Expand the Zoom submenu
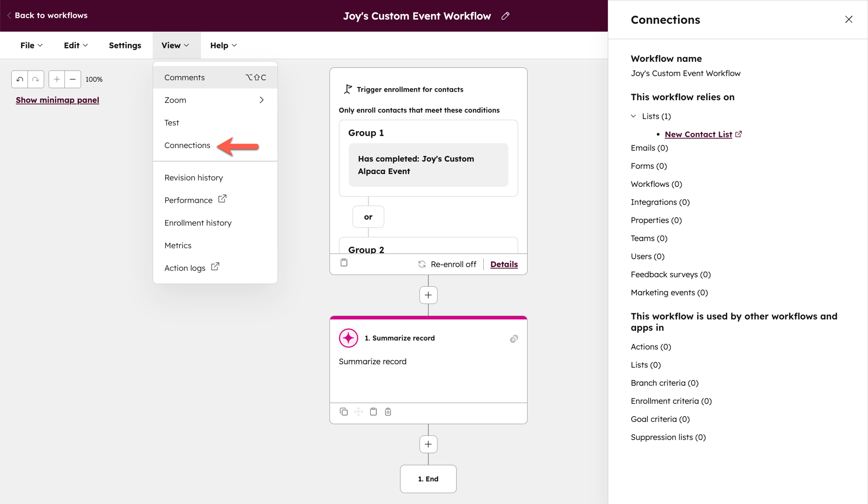 coord(215,100)
